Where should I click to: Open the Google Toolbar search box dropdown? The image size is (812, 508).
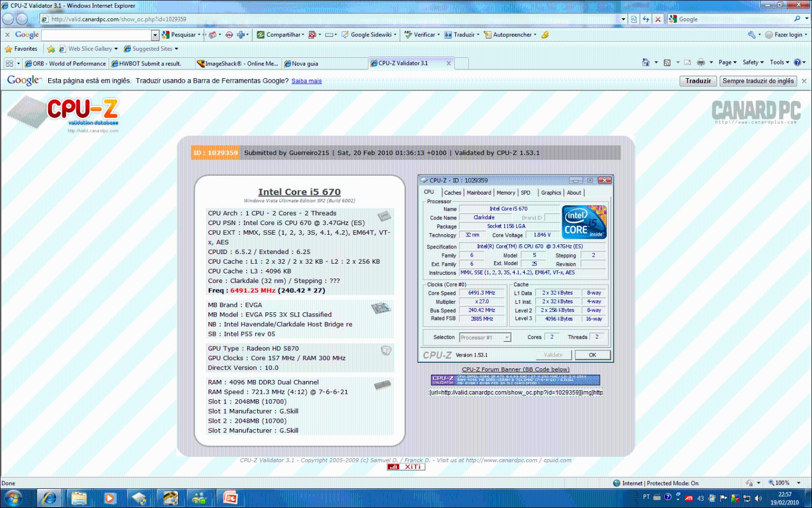155,35
